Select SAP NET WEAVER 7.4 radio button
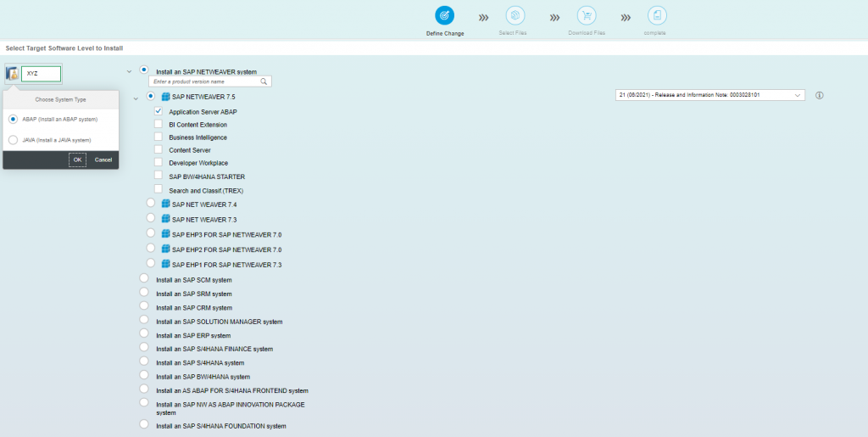868x437 pixels. 151,203
